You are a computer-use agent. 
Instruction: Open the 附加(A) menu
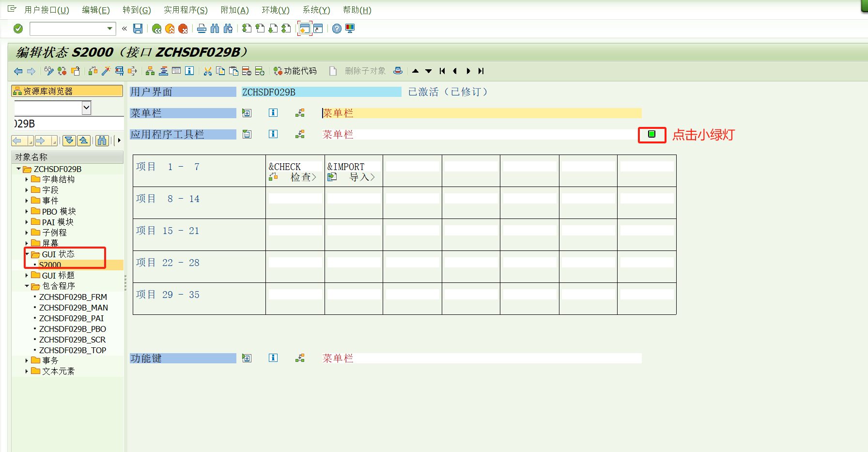pos(234,10)
